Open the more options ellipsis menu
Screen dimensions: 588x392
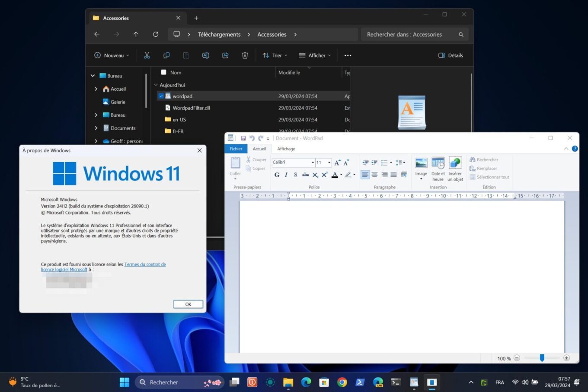point(348,55)
